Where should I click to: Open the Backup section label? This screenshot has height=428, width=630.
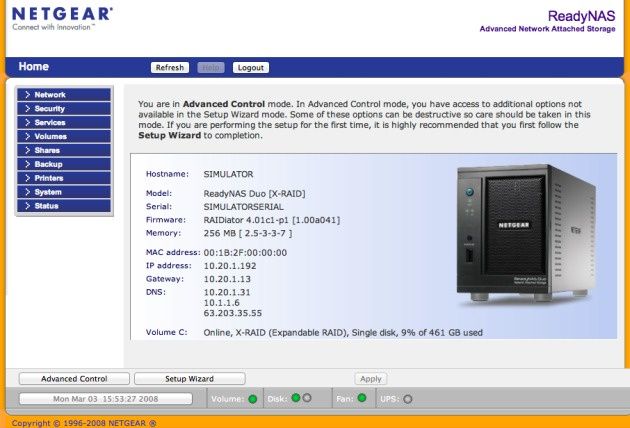[48, 164]
